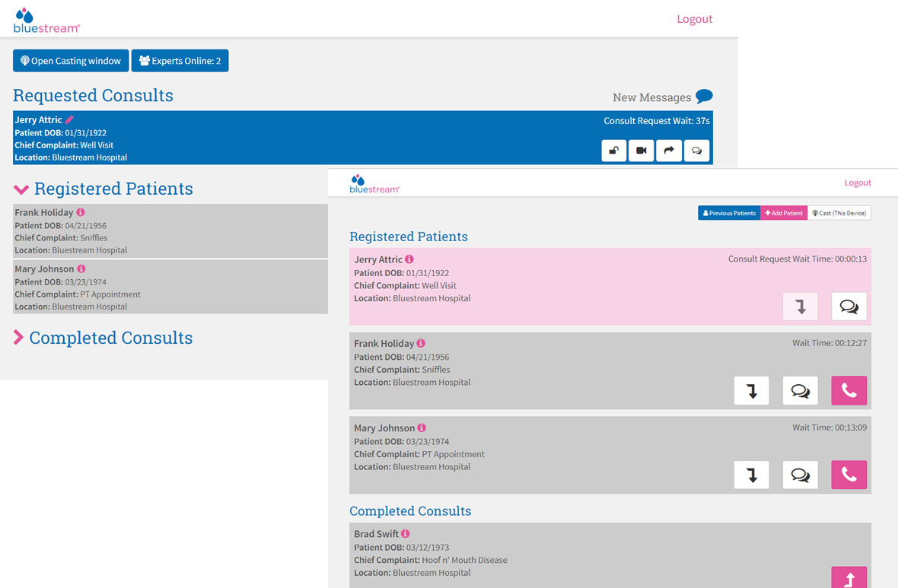Start video call for Jerry Attric's consult
898x588 pixels.
coord(641,151)
